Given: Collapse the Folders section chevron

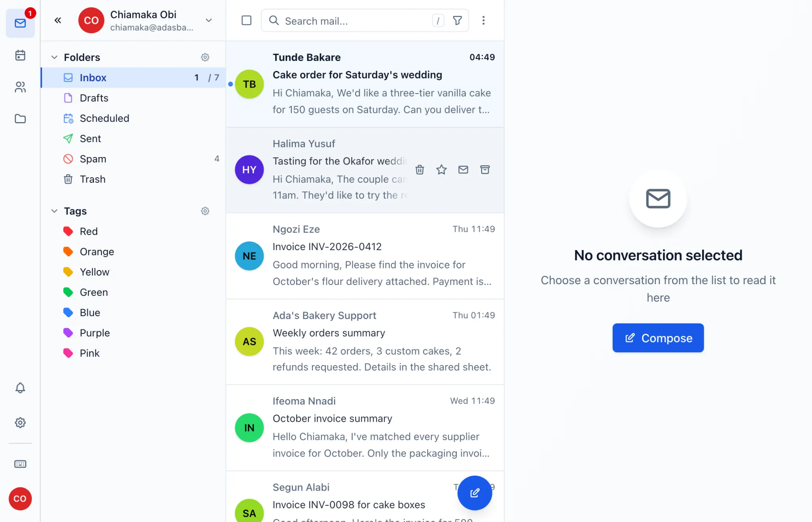Looking at the screenshot, I should [x=54, y=57].
